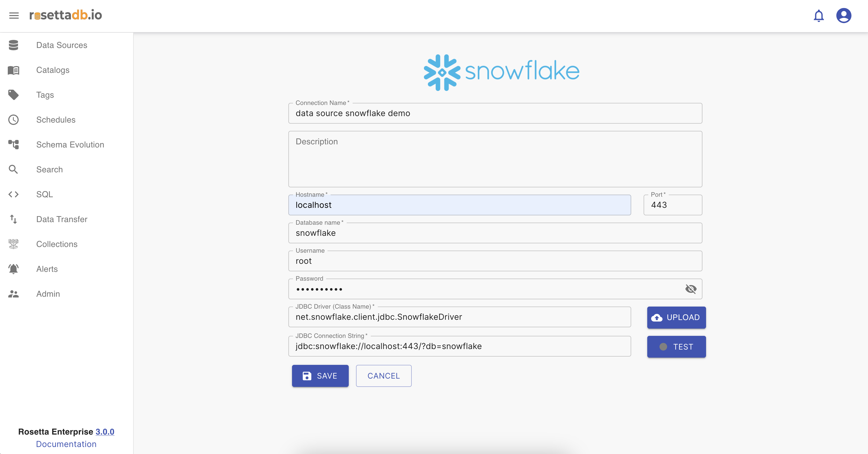Viewport: 868px width, 454px height.
Task: Open the Documentation link
Action: tap(66, 444)
